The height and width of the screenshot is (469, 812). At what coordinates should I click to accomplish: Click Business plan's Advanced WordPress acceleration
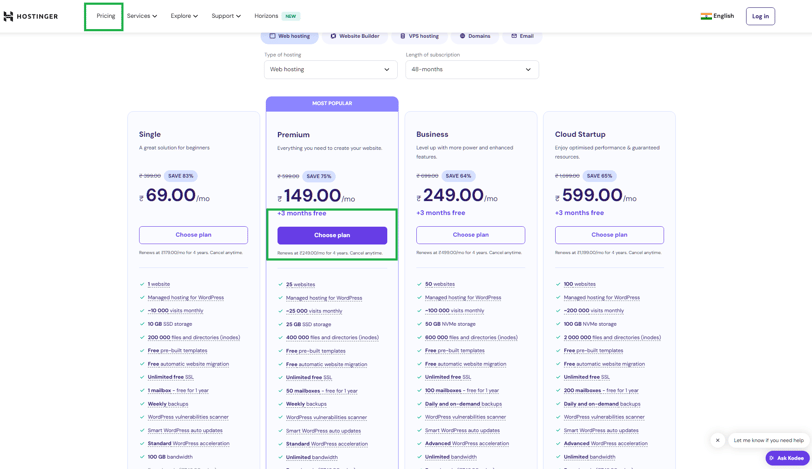tap(467, 444)
